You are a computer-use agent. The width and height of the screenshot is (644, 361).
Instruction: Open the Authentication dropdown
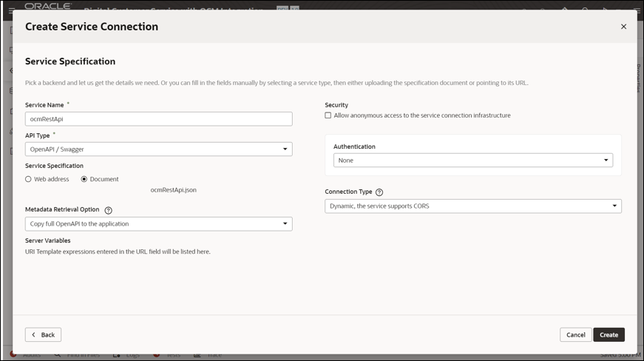(x=473, y=161)
